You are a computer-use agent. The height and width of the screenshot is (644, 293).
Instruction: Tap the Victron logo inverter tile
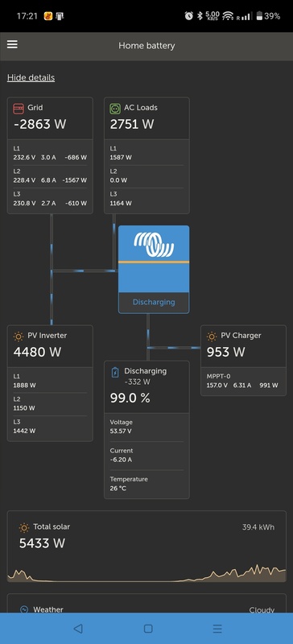[154, 269]
